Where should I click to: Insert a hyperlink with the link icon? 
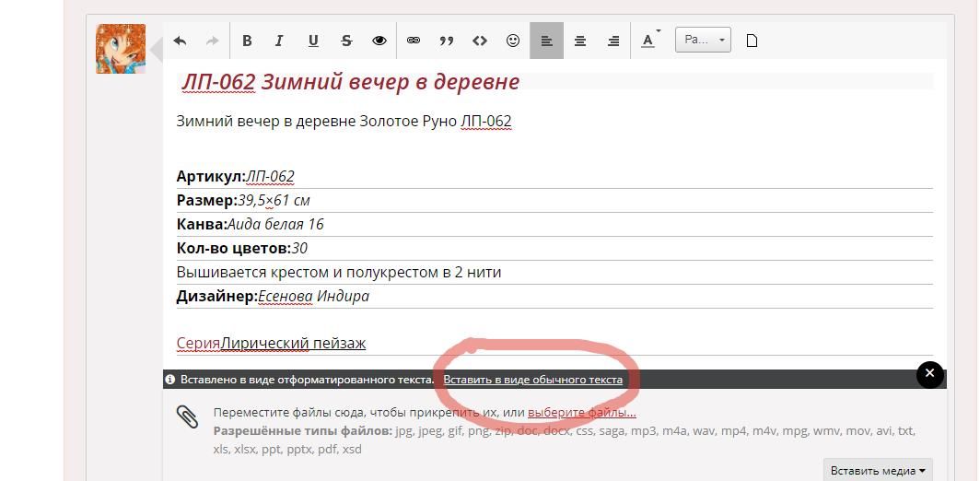point(414,41)
